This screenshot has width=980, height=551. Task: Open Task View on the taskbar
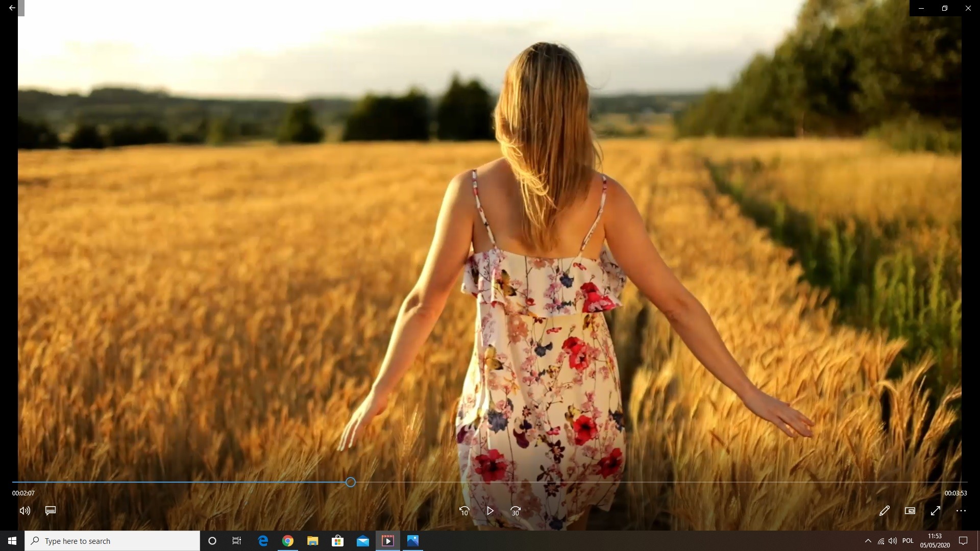coord(237,541)
